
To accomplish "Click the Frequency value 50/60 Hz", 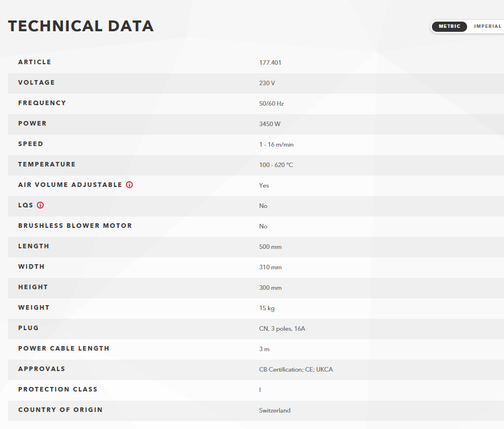I will 271,103.
